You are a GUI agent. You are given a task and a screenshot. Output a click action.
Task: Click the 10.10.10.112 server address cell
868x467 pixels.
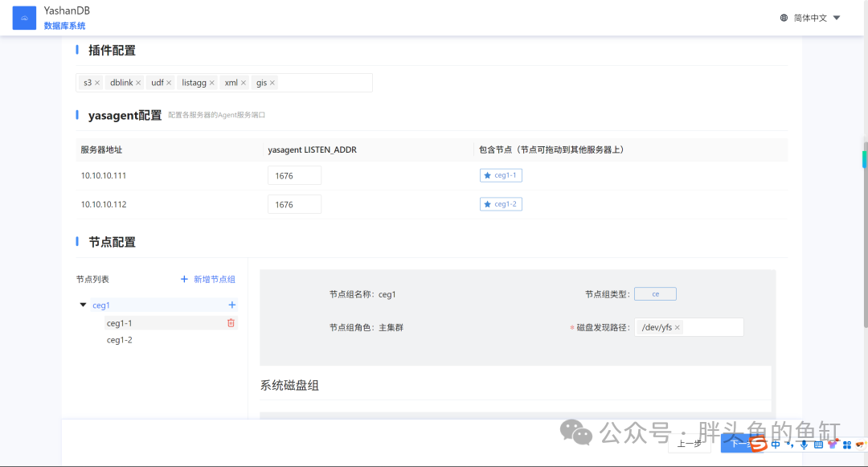104,205
